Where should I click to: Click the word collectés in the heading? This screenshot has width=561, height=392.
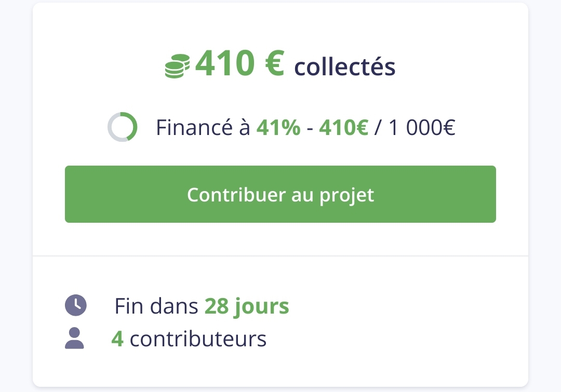pyautogui.click(x=345, y=67)
